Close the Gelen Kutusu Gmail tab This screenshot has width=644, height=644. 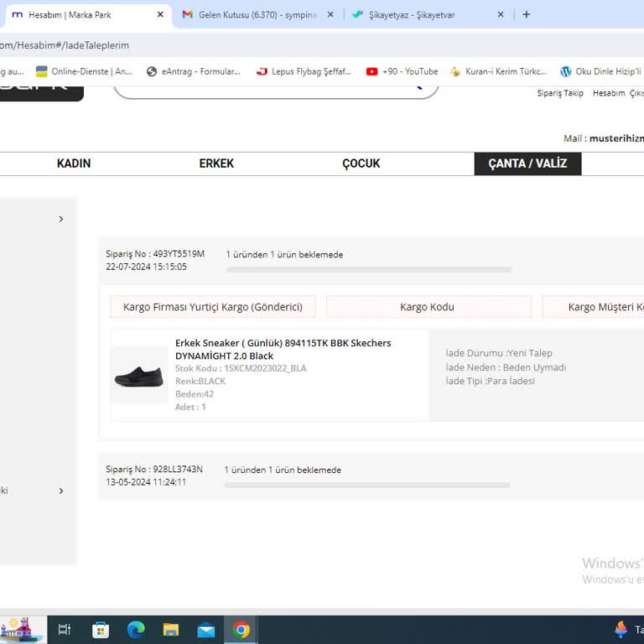(x=330, y=15)
